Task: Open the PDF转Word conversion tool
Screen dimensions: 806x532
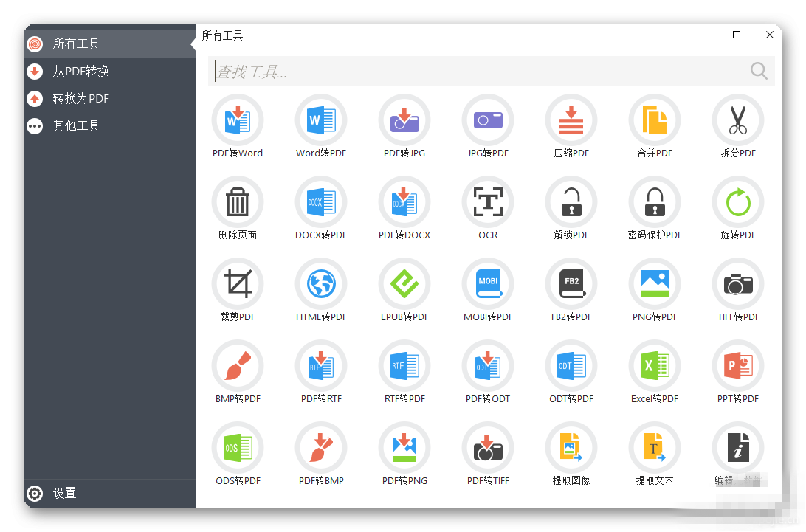Action: (238, 127)
